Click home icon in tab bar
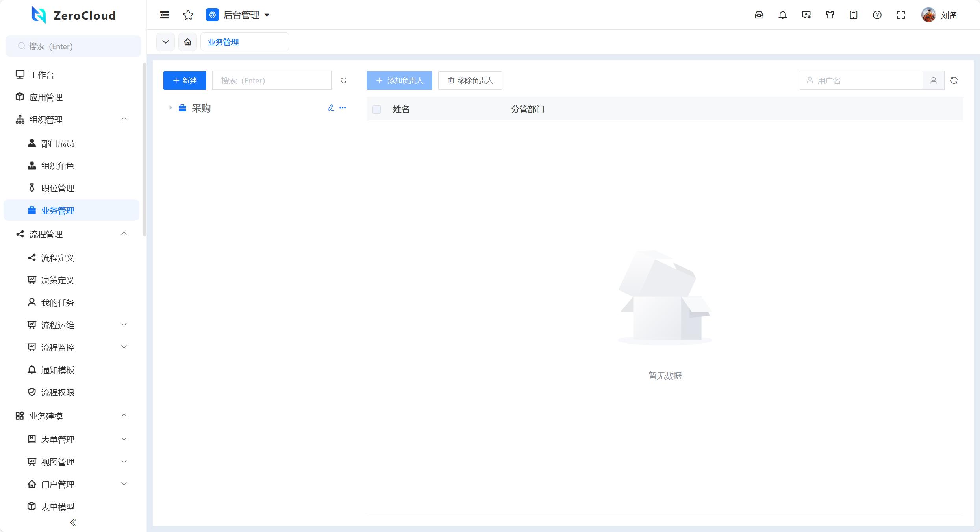 [x=187, y=42]
